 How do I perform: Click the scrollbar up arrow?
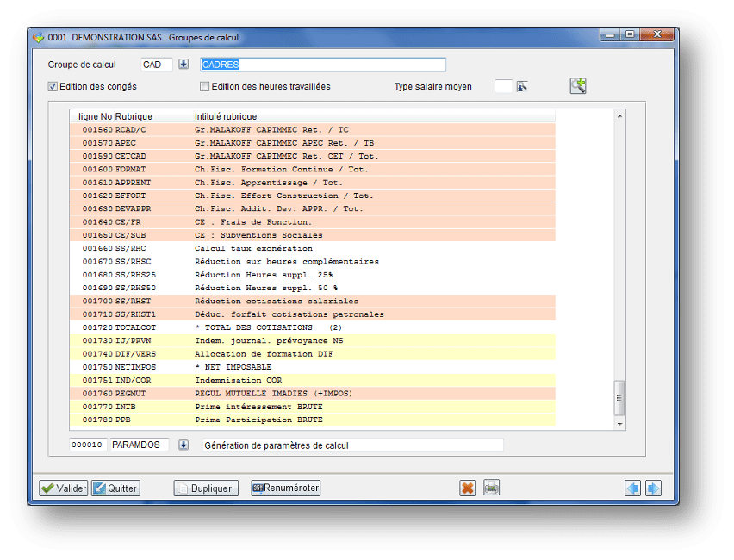click(x=619, y=115)
